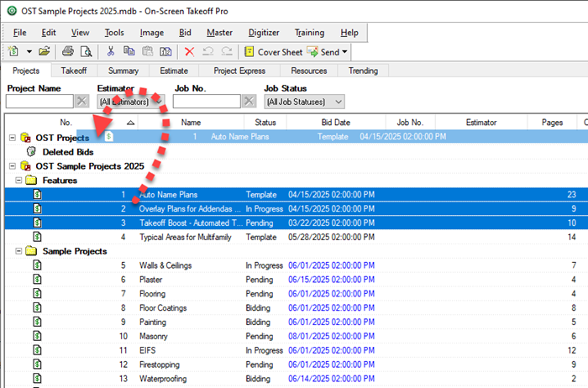Viewport: 588px width, 388px height.
Task: Switch to the Summary tab
Action: [123, 71]
